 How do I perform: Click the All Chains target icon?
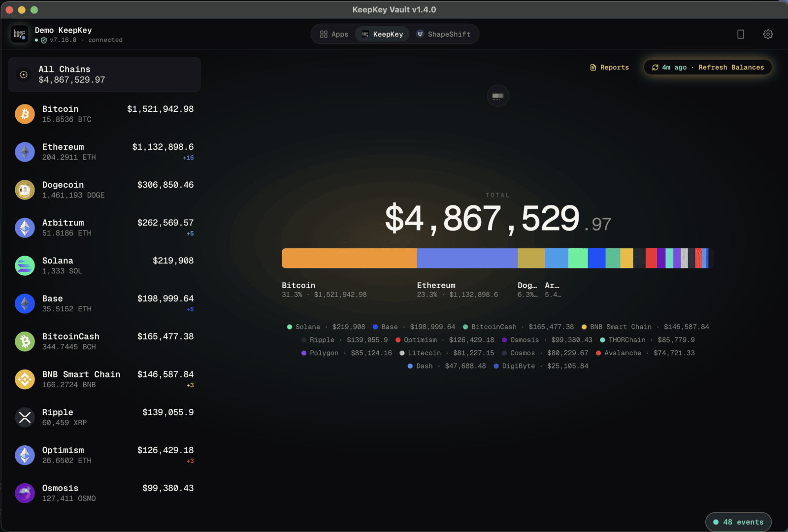point(24,74)
